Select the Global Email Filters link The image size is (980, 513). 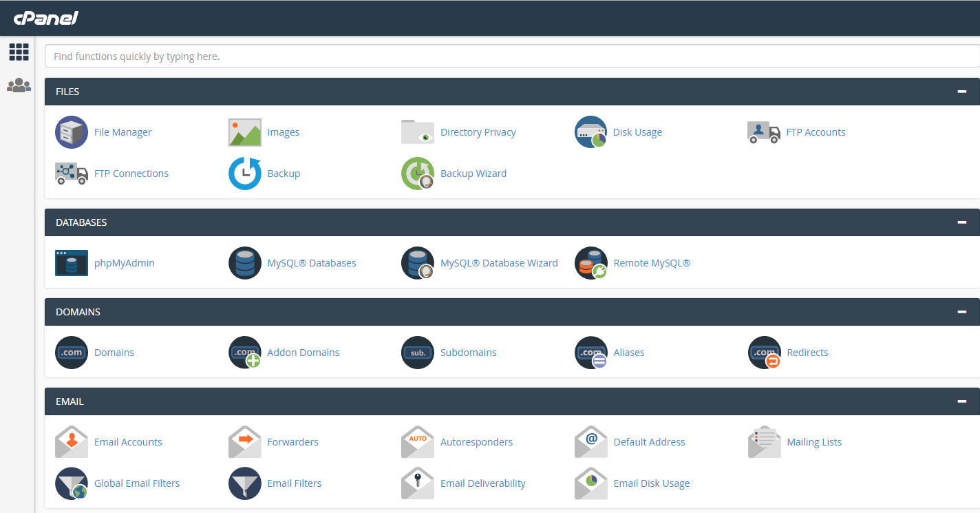[x=137, y=483]
